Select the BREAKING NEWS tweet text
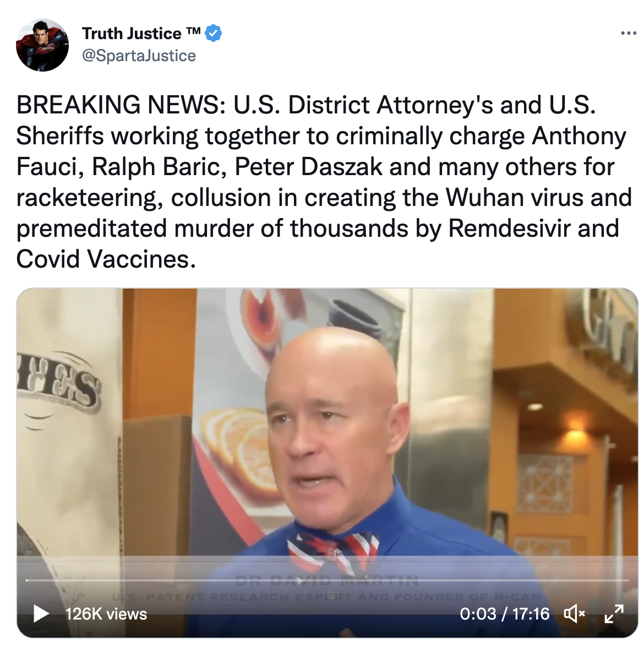 pyautogui.click(x=324, y=182)
